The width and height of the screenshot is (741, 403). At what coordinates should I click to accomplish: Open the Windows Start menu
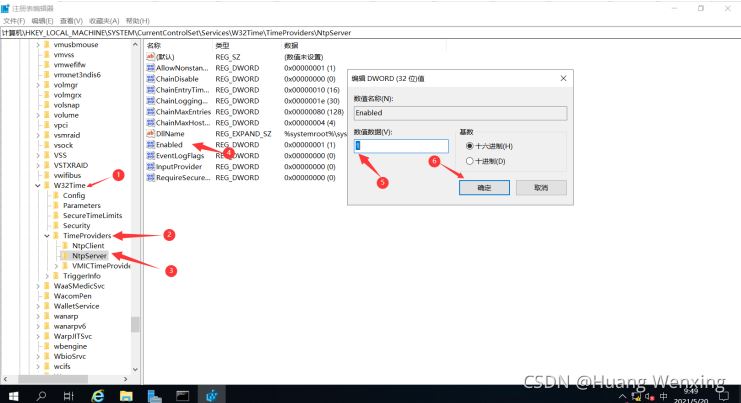[13, 396]
